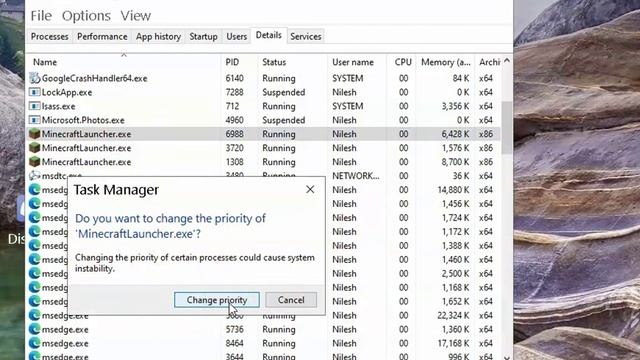
Task: Click Edge icon for msedge.exe PID 8464
Action: pos(35,343)
